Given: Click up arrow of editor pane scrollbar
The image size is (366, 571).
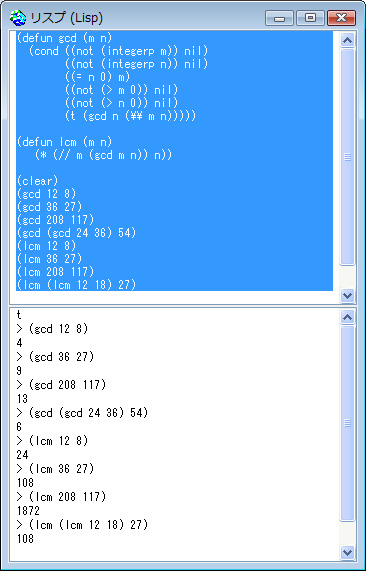Looking at the screenshot, I should click(347, 40).
